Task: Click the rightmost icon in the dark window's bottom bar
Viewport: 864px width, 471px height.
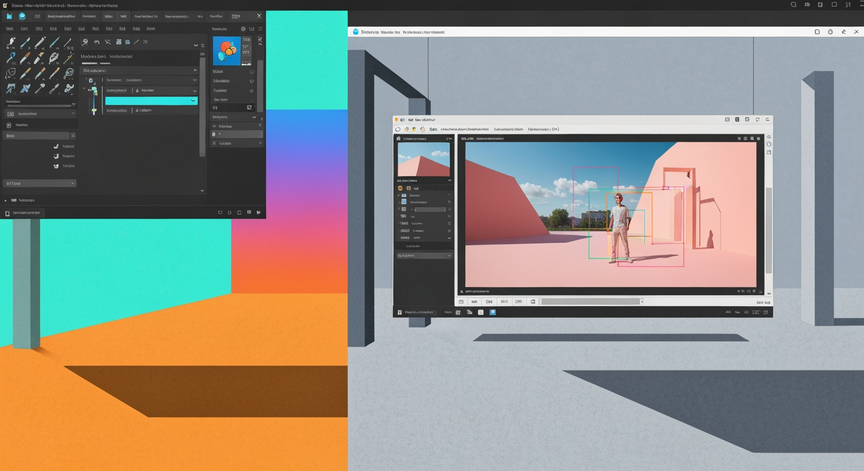Action: [258, 213]
